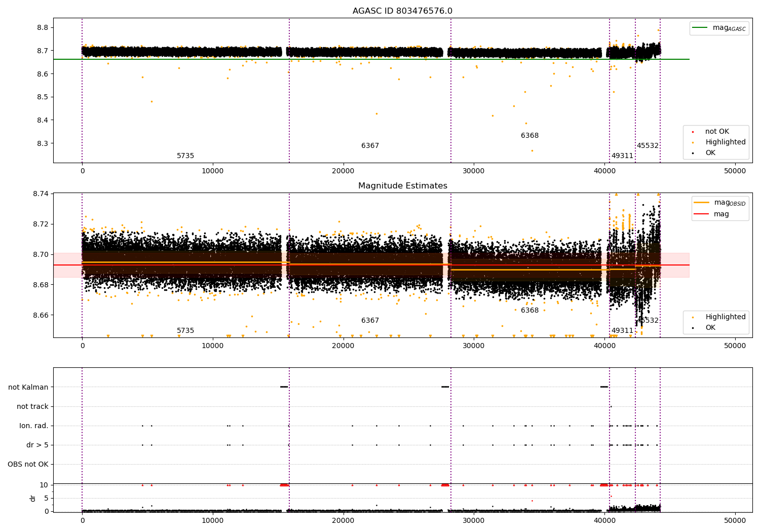The height and width of the screenshot is (532, 760).
Task: Click the middle plot's black OK legend marker
Action: pos(693,328)
